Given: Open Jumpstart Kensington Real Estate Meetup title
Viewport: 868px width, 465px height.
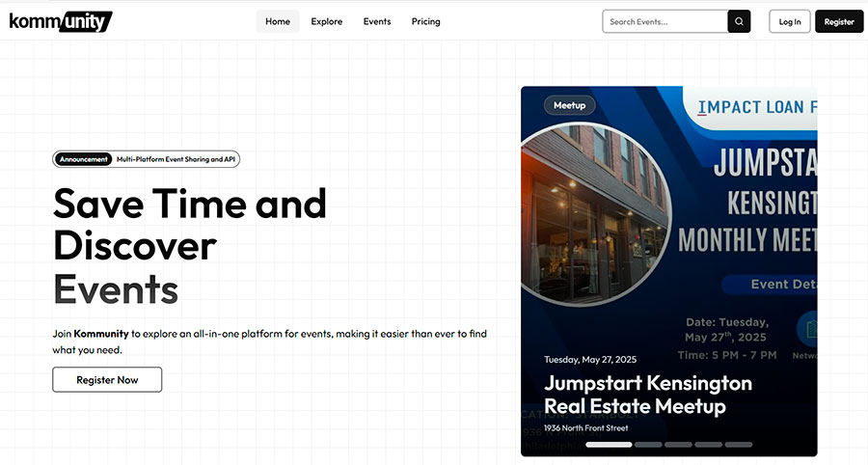Looking at the screenshot, I should tap(647, 395).
